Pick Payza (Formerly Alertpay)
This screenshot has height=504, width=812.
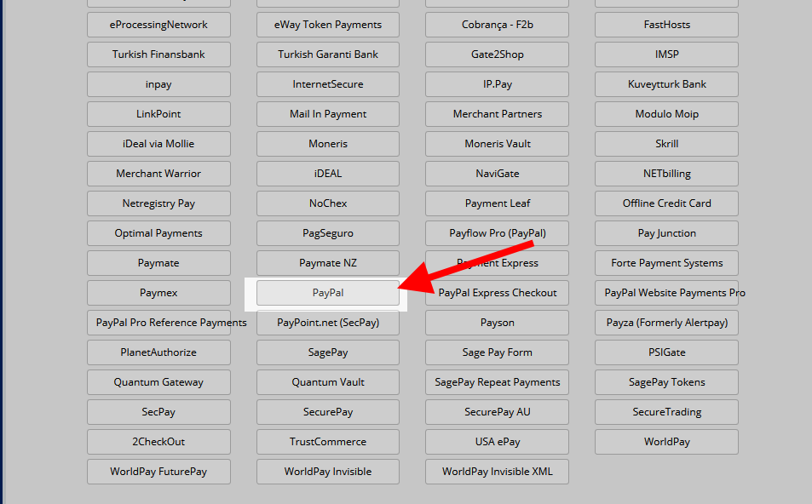click(x=666, y=323)
